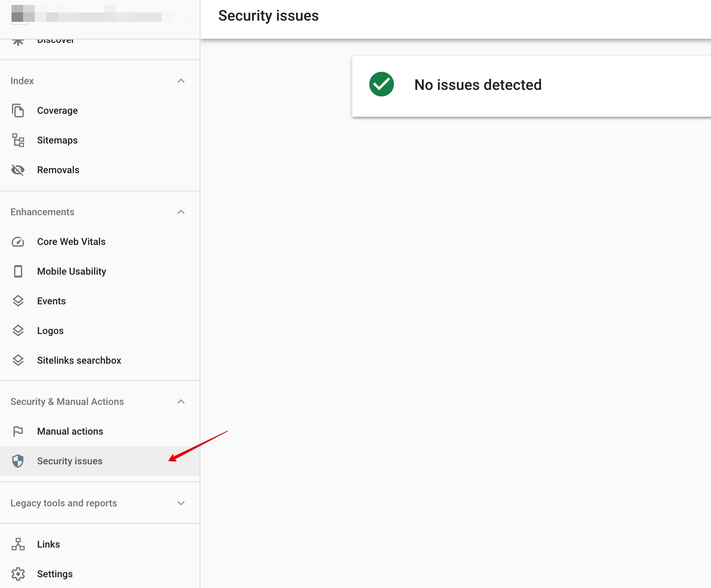The width and height of the screenshot is (711, 588).
Task: Collapse Security & Manual Actions chevron
Action: 181,402
